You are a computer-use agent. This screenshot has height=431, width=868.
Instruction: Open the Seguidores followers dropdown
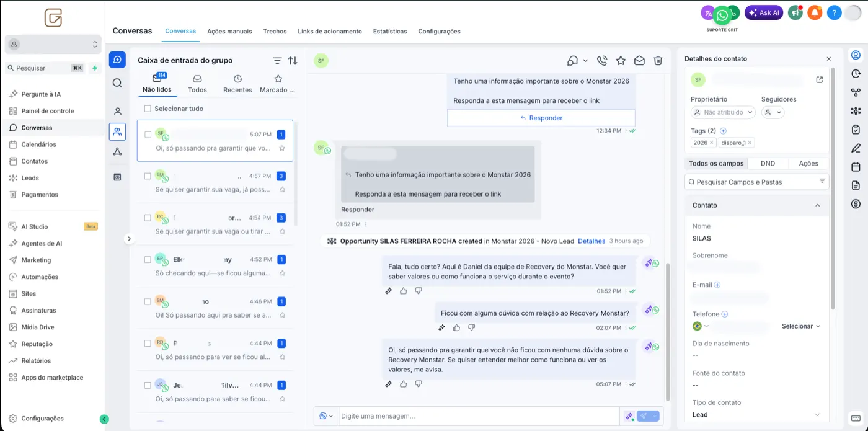click(x=773, y=112)
